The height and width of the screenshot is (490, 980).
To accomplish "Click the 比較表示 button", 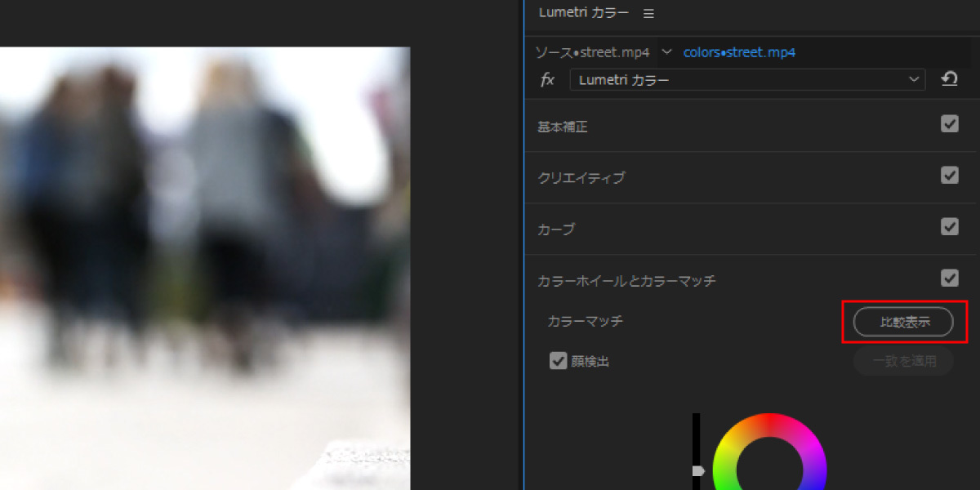I will (x=903, y=322).
